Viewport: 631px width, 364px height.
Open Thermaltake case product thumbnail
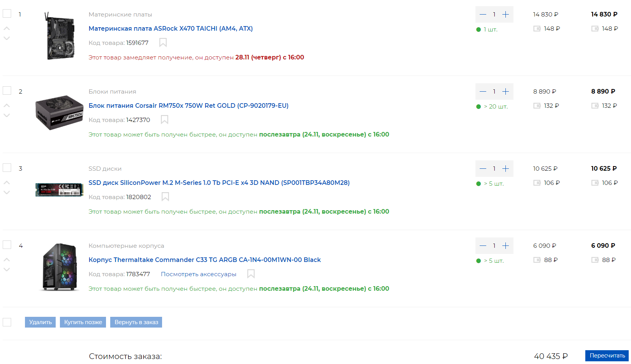(60, 267)
